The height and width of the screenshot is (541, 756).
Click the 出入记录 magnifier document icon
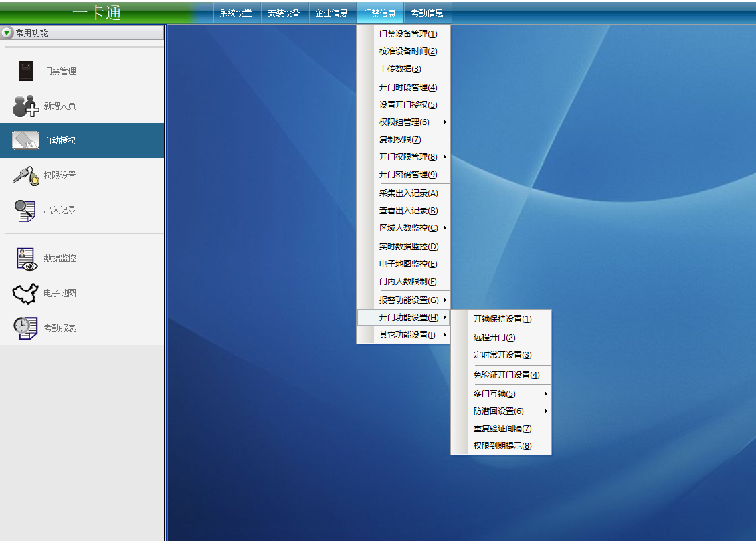coord(26,210)
